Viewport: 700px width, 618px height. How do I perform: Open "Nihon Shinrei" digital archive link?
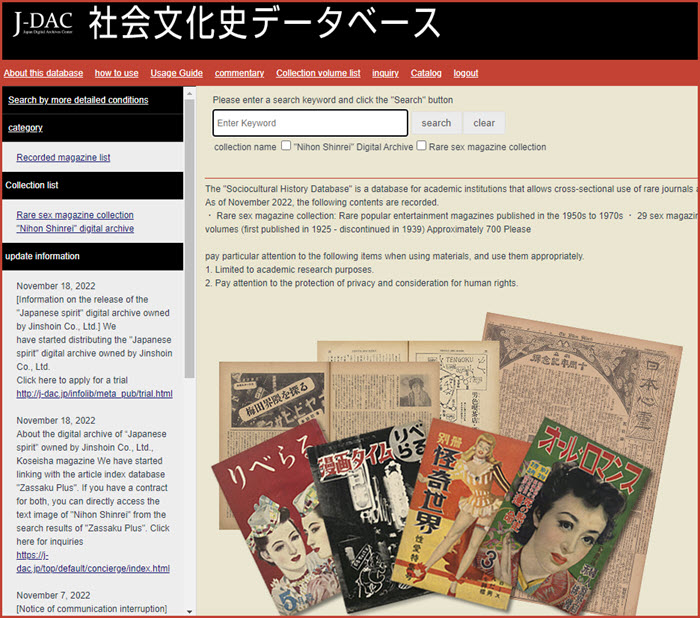pos(75,228)
